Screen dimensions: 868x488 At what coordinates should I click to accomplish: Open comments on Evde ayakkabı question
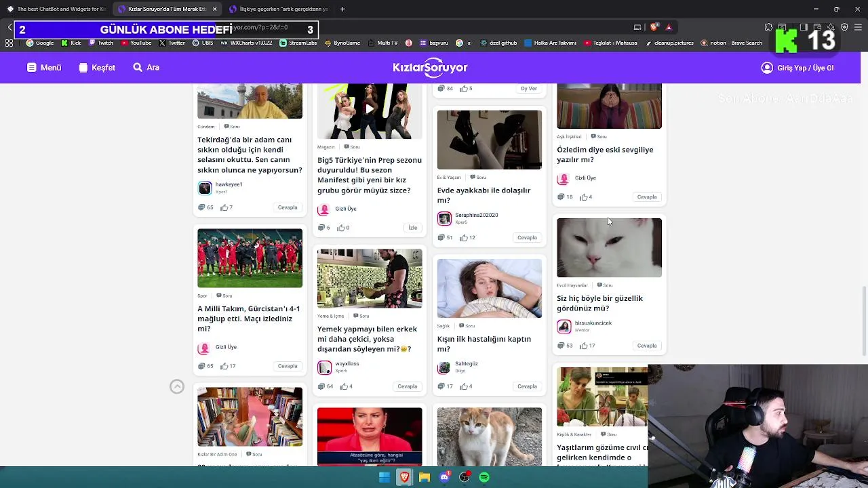coord(446,238)
